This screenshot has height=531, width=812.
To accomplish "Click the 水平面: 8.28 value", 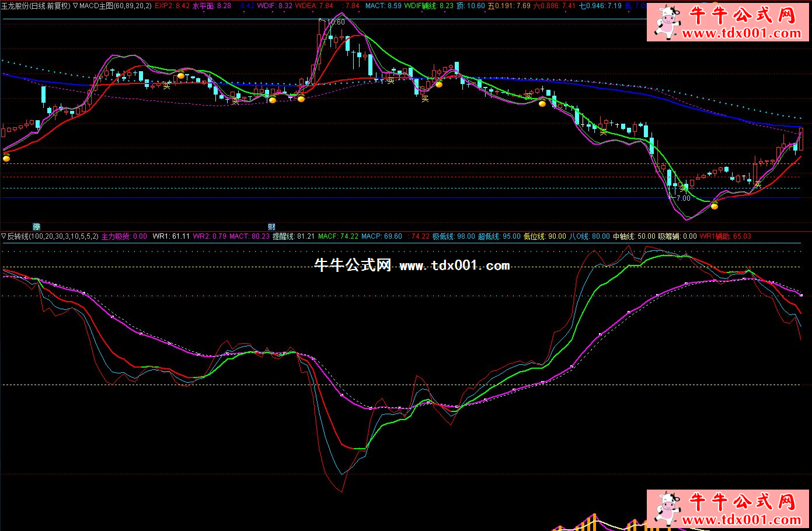I will coord(212,6).
